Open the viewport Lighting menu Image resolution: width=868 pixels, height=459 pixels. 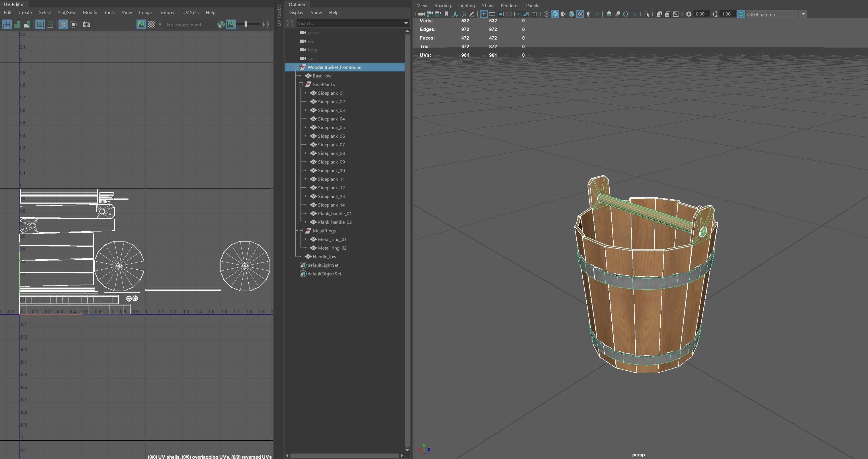pos(466,5)
